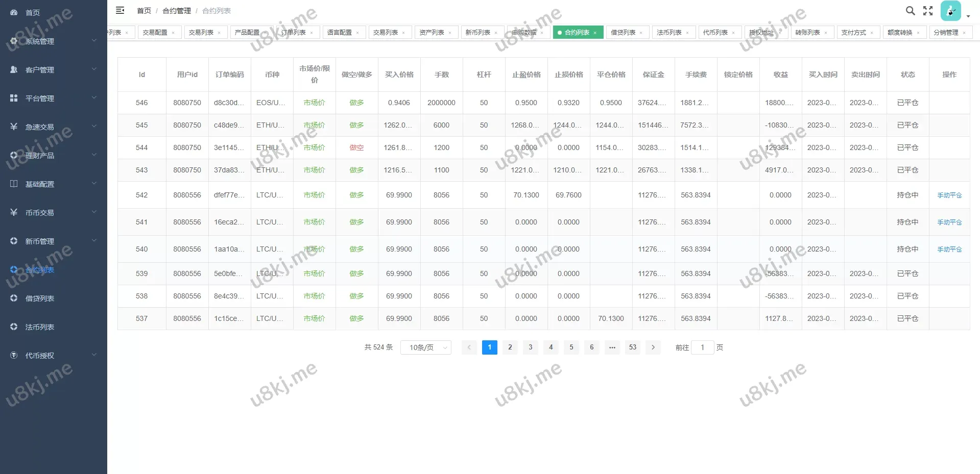Click 手动平仓 for order 542
The width and height of the screenshot is (980, 474).
point(949,195)
